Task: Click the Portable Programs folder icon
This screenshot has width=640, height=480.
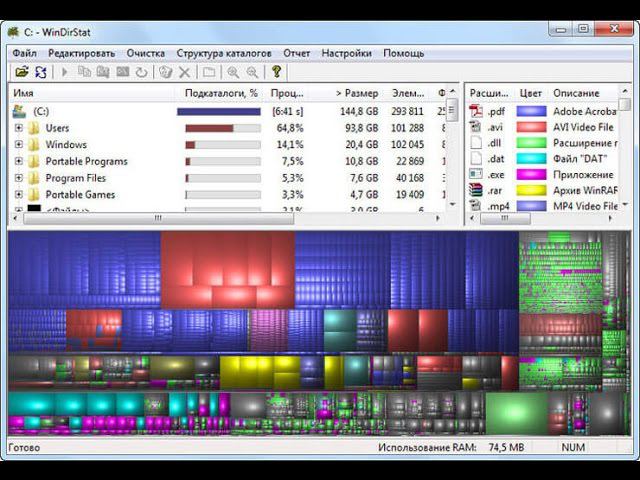Action: pyautogui.click(x=34, y=161)
